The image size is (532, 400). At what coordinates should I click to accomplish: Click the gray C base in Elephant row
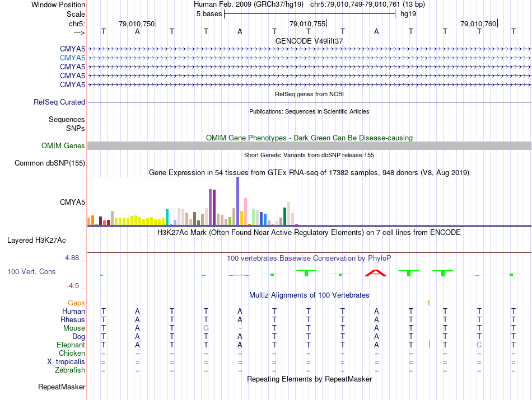(479, 345)
